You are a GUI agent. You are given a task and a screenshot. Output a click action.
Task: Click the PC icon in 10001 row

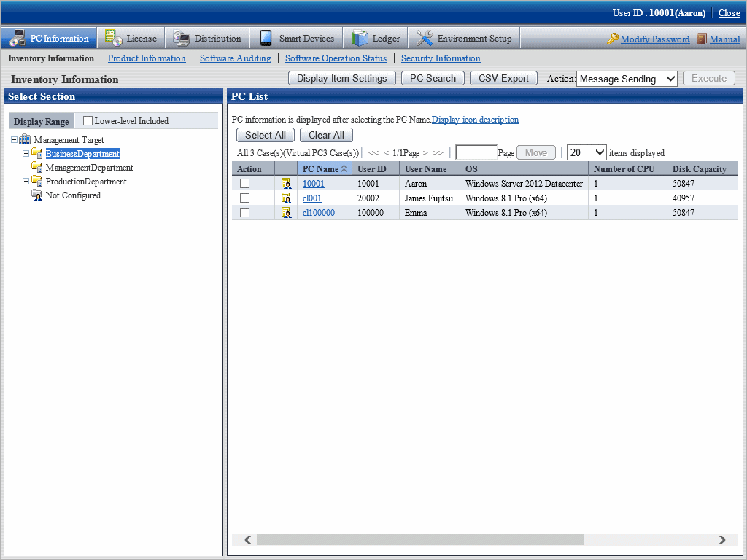point(286,184)
